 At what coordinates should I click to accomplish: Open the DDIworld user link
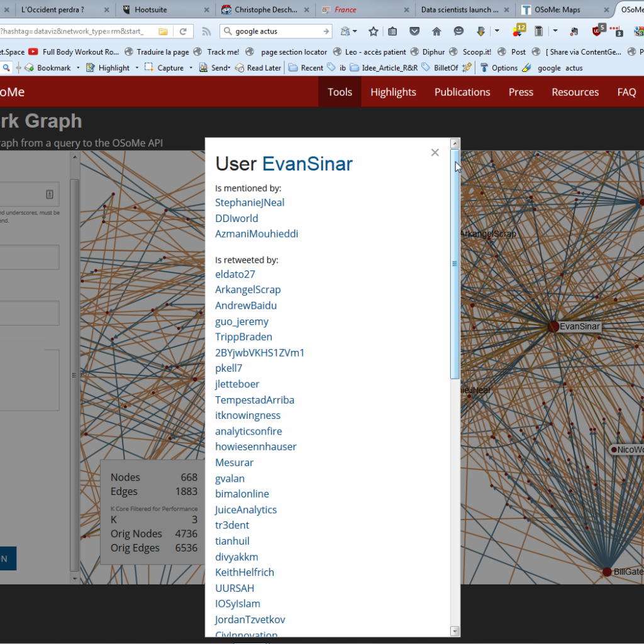point(236,218)
